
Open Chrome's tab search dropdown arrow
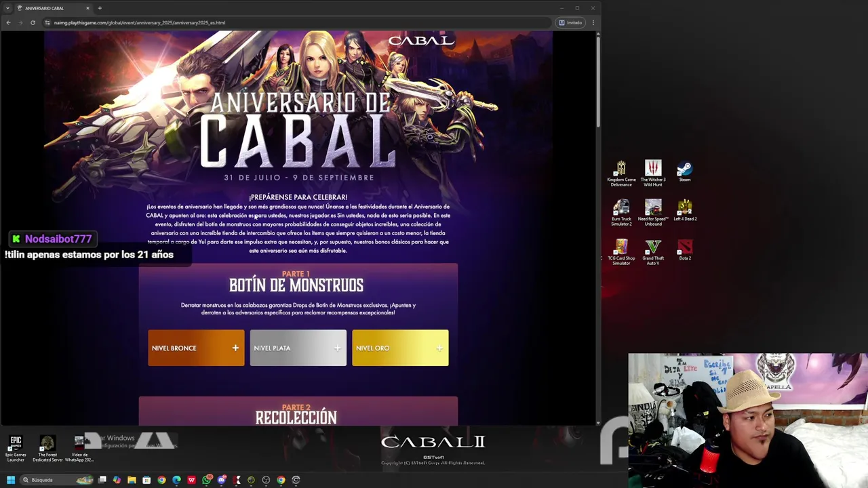[7, 8]
